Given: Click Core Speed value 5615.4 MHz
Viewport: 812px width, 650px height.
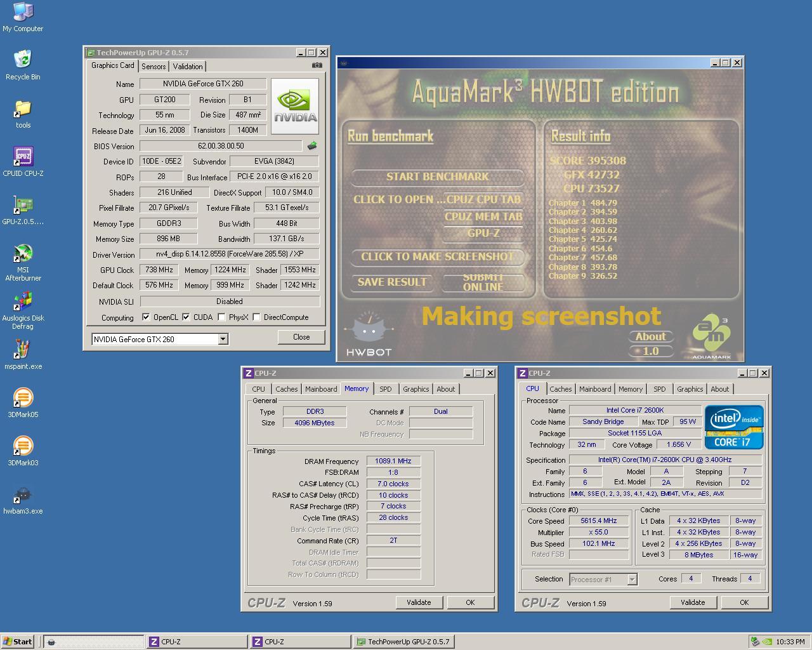Looking at the screenshot, I should pyautogui.click(x=599, y=521).
